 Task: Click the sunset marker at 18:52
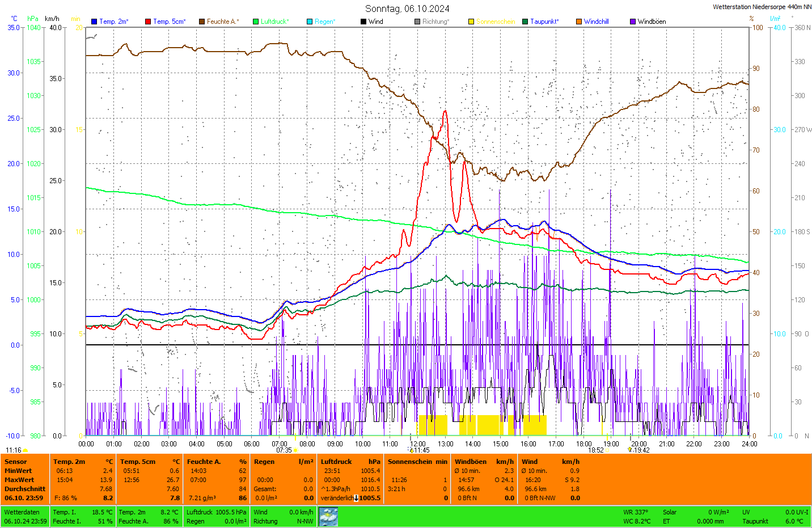coord(607,450)
